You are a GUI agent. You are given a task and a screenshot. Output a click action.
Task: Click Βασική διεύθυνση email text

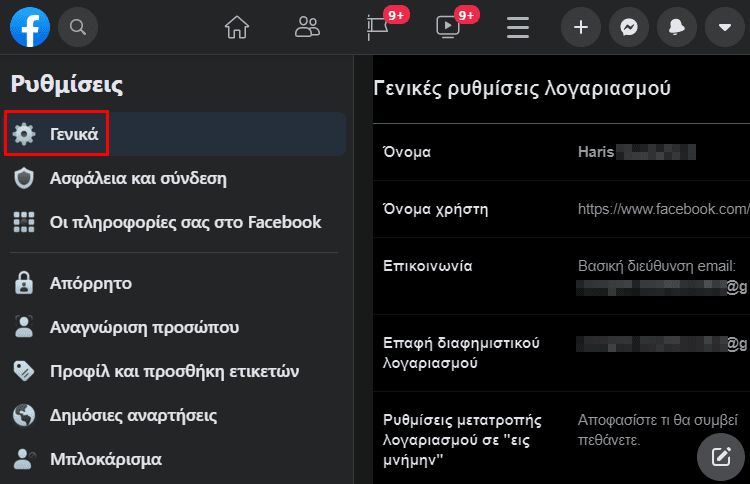[657, 266]
